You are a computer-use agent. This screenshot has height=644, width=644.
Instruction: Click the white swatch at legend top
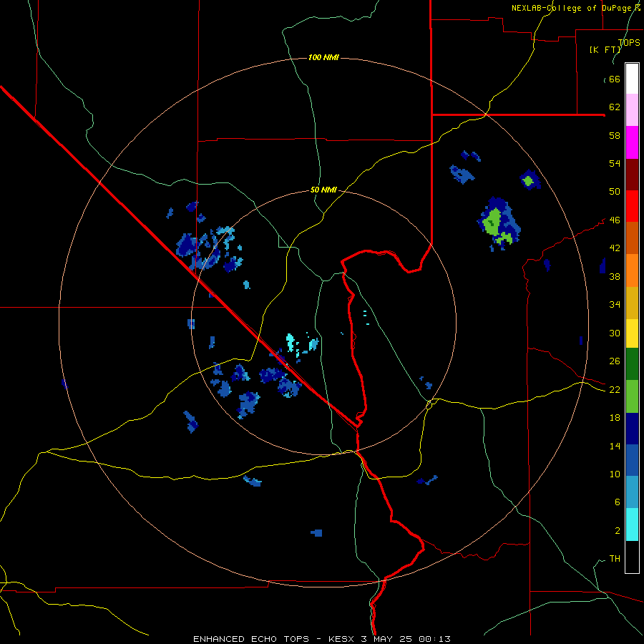click(x=632, y=79)
